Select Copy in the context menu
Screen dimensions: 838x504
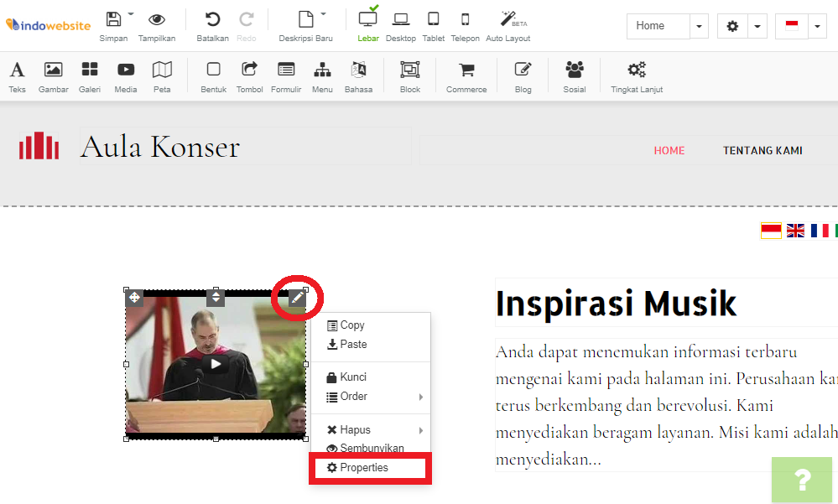pyautogui.click(x=352, y=325)
